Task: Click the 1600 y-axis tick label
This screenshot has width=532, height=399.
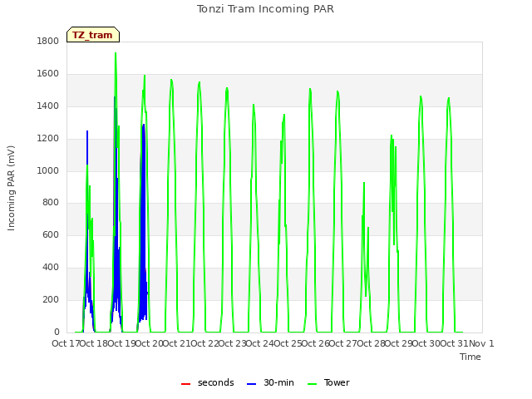Action: 48,74
